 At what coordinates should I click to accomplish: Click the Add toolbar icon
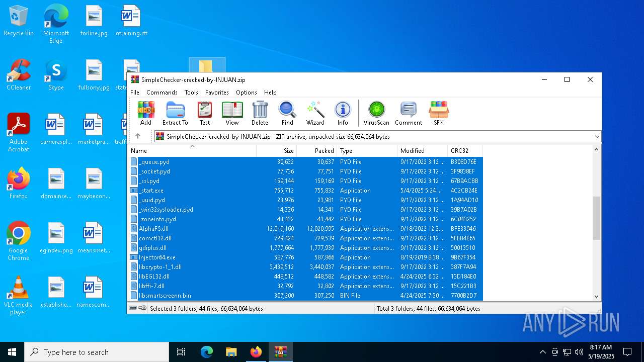(146, 113)
